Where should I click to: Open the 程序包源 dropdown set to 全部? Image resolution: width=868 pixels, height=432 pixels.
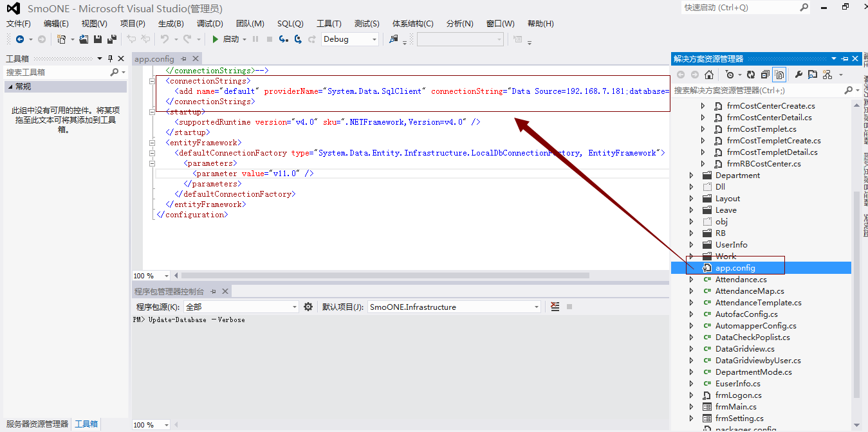click(241, 307)
